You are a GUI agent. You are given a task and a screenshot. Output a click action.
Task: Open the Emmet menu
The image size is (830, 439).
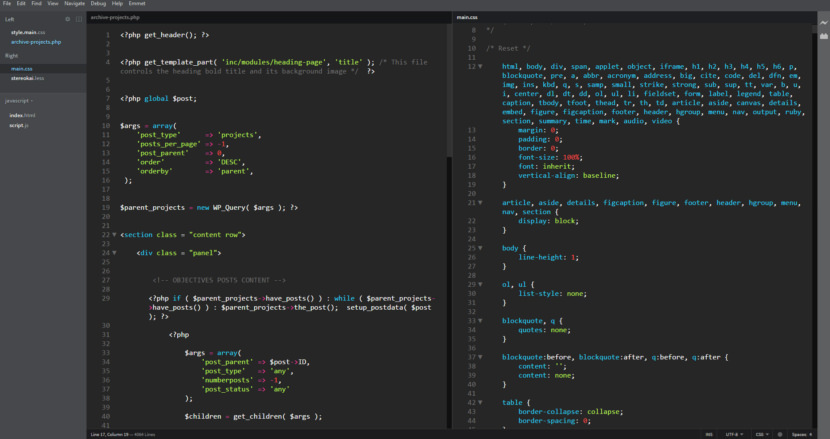click(x=137, y=4)
